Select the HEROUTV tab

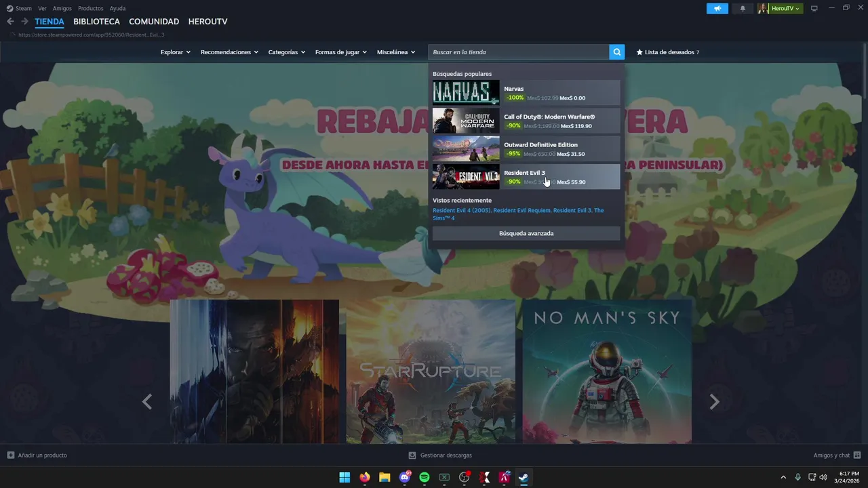click(x=208, y=22)
